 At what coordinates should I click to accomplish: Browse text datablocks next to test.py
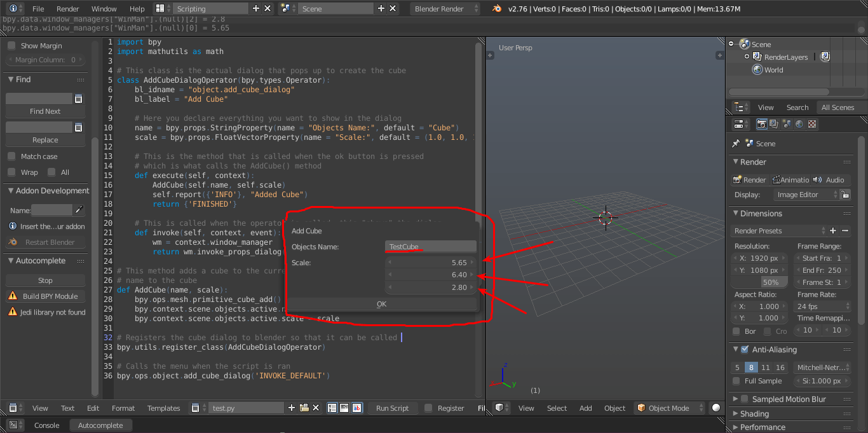199,408
